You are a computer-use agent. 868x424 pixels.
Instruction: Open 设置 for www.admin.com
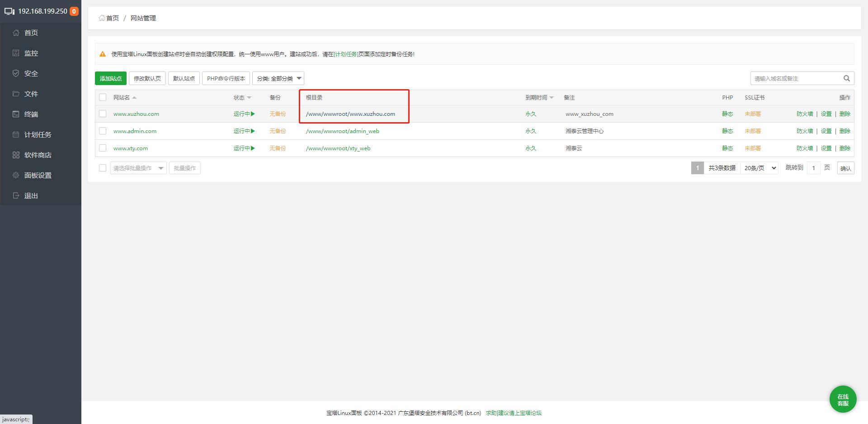pos(826,131)
